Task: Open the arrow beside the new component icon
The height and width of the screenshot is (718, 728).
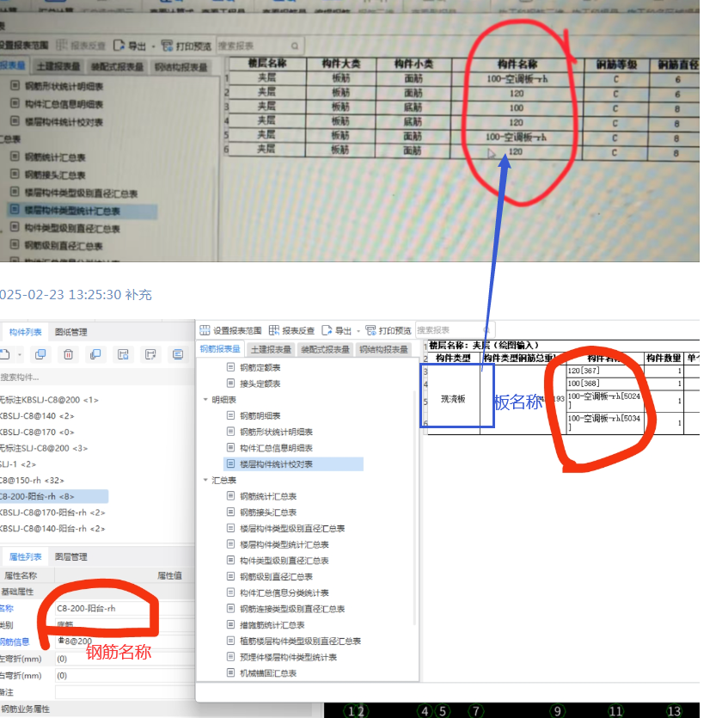Action: click(20, 355)
